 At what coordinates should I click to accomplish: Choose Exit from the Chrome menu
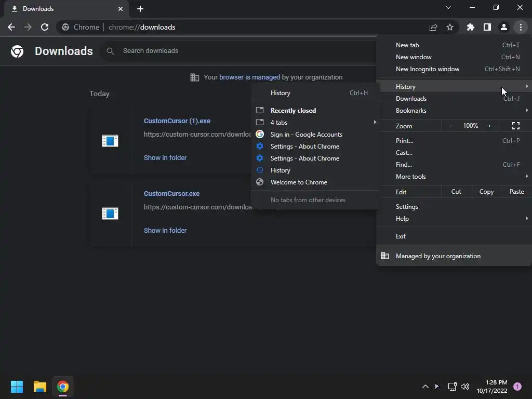coord(454,236)
